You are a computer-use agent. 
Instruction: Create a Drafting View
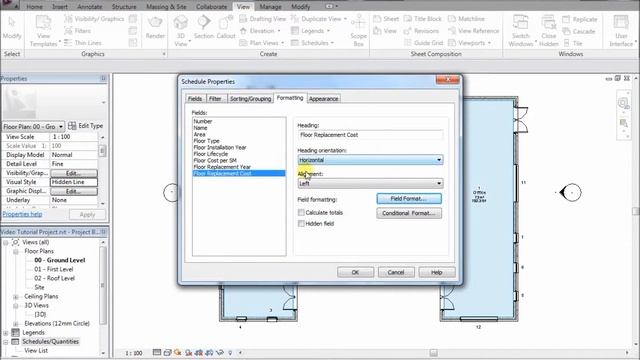(263, 19)
